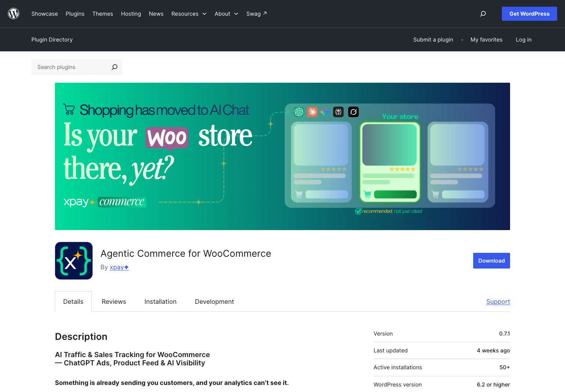Click the plugin banner image

[x=282, y=156]
